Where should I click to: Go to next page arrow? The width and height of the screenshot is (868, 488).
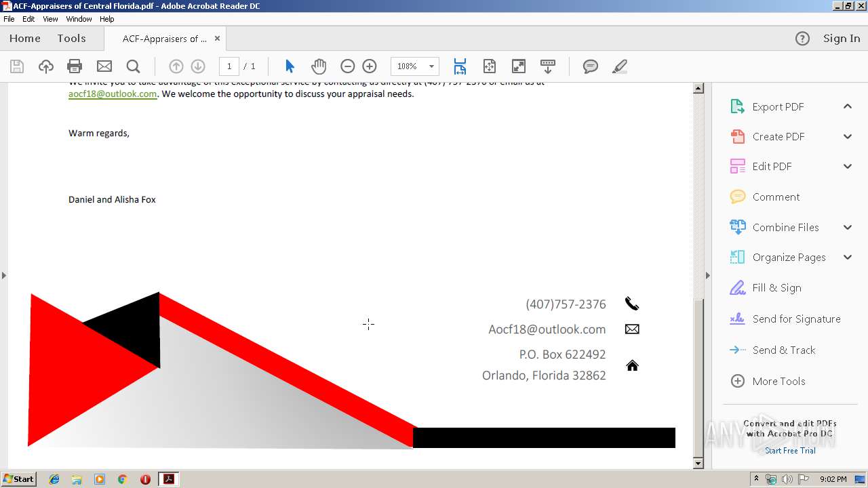[198, 66]
